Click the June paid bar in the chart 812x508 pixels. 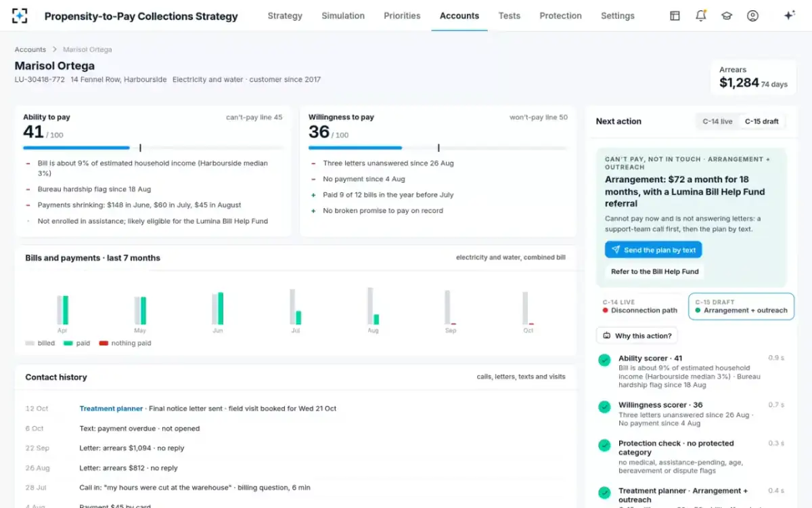(x=221, y=308)
